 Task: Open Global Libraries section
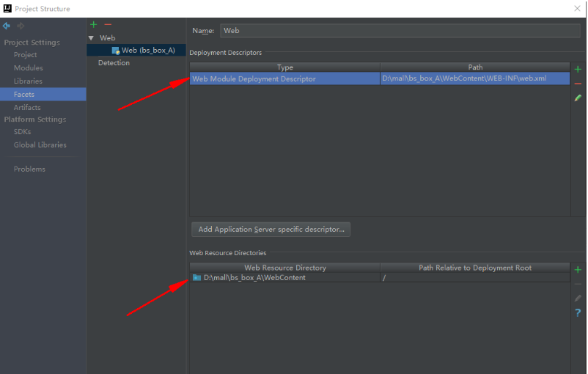pos(40,144)
